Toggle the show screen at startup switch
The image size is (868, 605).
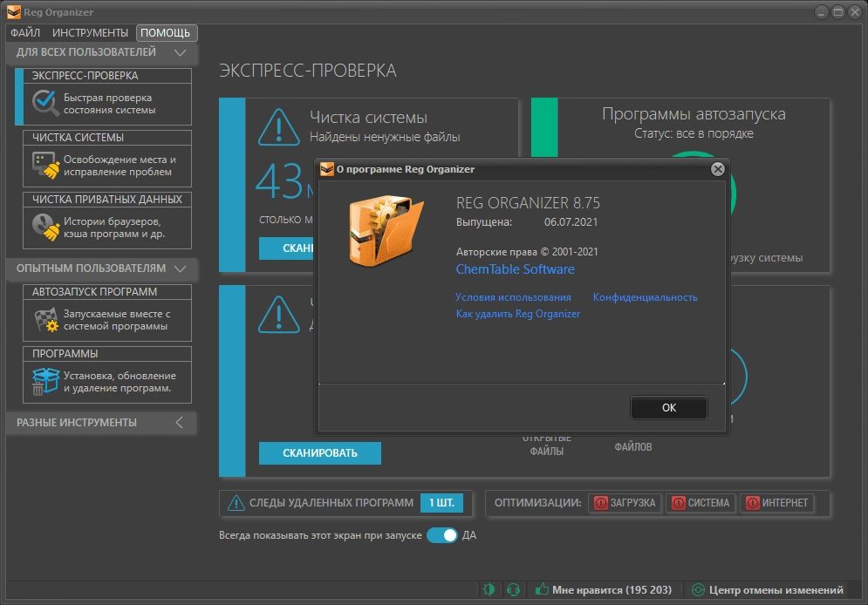pyautogui.click(x=441, y=535)
